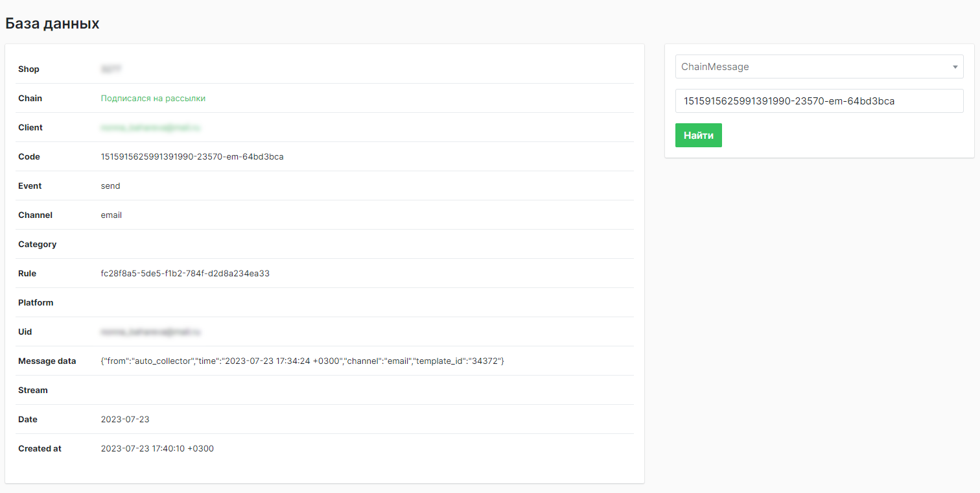Click the Stream field label
Image resolution: width=980 pixels, height=493 pixels.
tap(33, 391)
